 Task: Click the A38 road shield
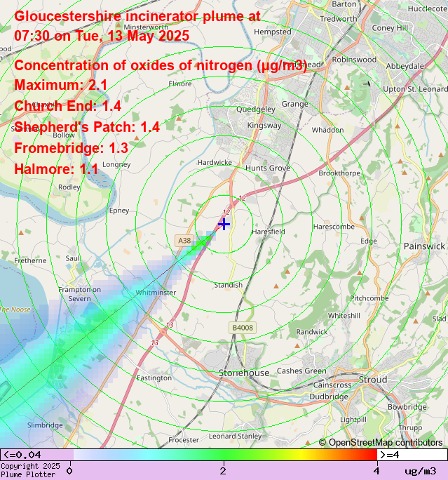(184, 241)
